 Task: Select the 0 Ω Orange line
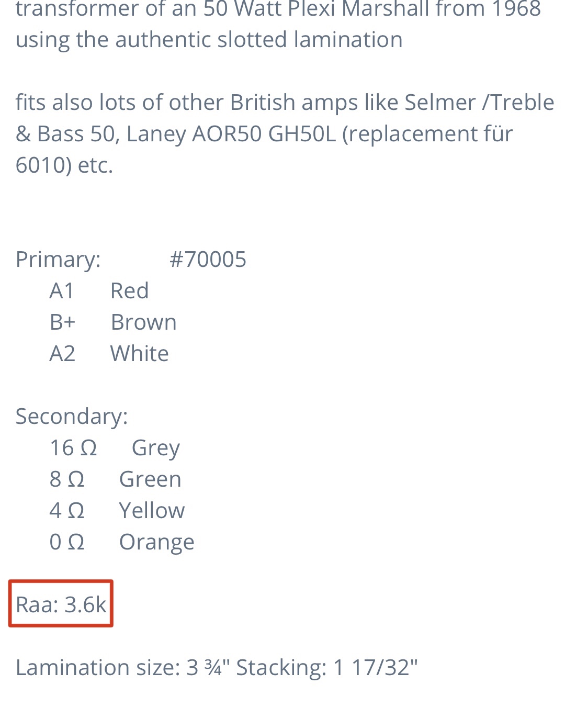122,542
